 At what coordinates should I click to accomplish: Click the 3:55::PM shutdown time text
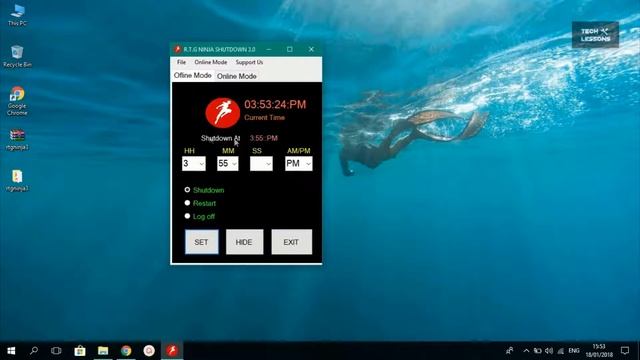tap(264, 138)
